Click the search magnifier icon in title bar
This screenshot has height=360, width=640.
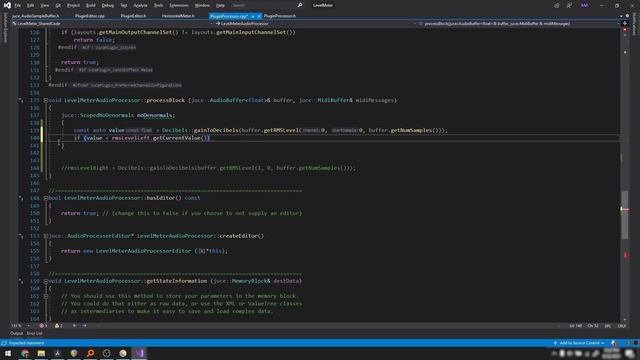(x=300, y=5)
